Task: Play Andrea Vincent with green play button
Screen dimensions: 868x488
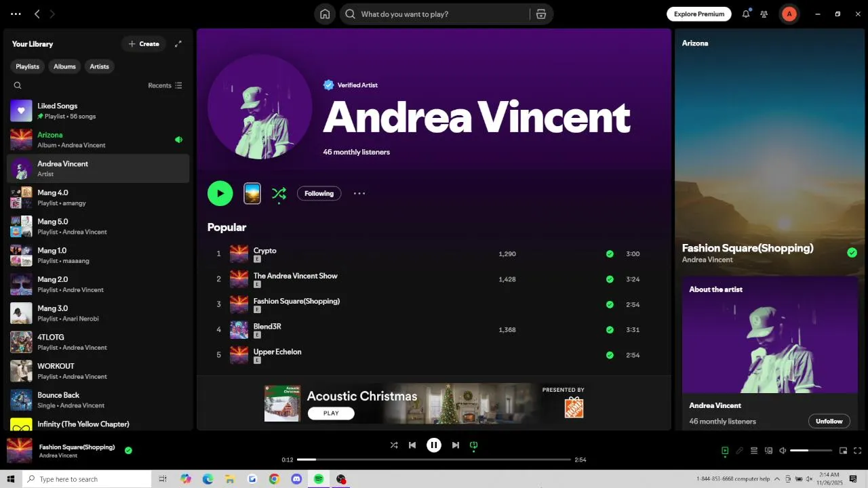Action: [220, 193]
